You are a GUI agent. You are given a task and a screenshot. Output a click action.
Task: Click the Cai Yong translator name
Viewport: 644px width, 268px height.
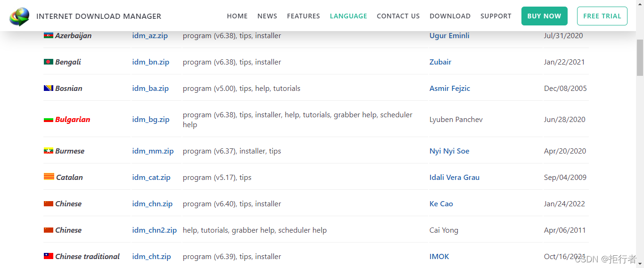[444, 230]
